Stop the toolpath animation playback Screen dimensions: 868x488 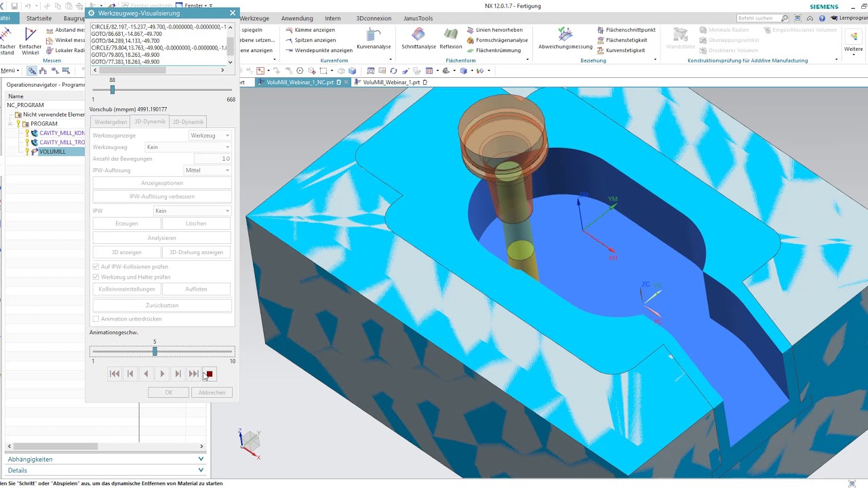(x=210, y=373)
